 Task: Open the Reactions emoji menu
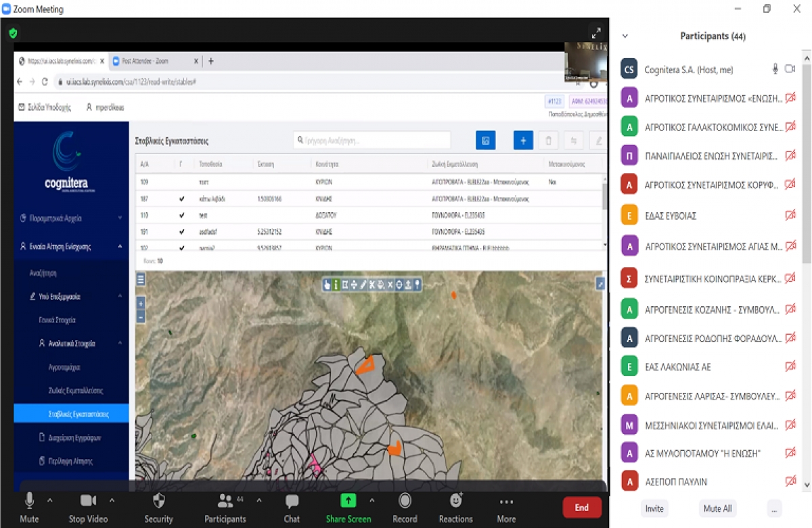coord(456,501)
